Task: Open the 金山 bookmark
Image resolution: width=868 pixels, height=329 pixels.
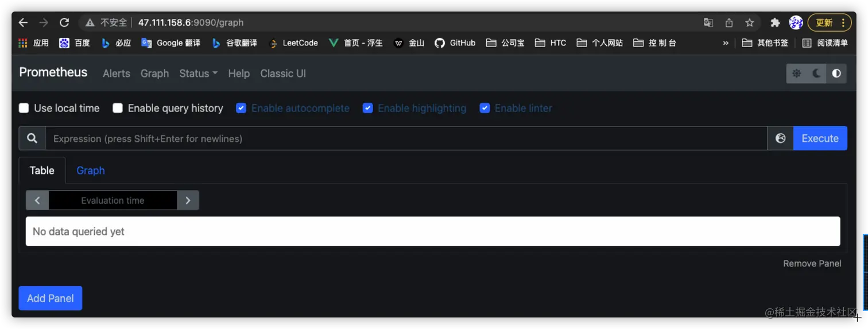Action: [409, 43]
